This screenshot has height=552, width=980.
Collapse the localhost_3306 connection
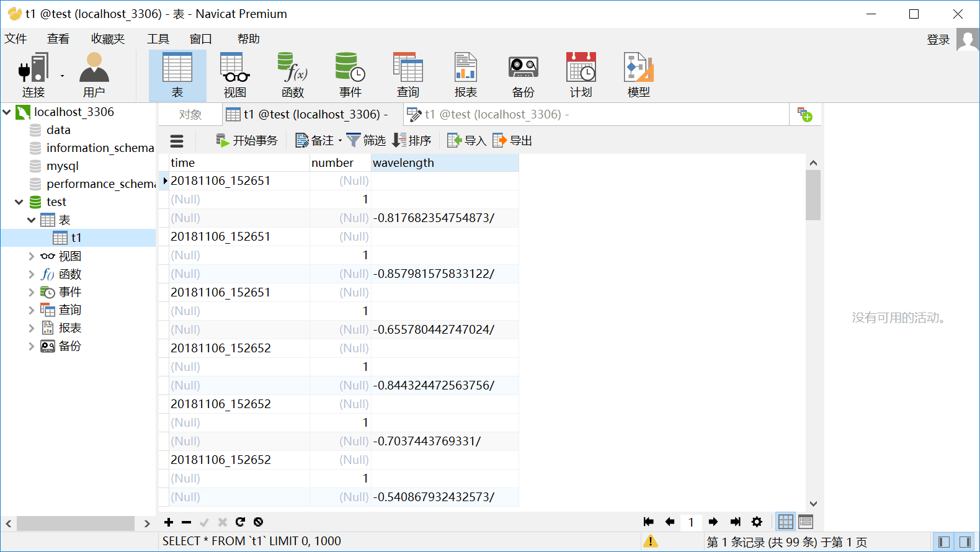(7, 112)
